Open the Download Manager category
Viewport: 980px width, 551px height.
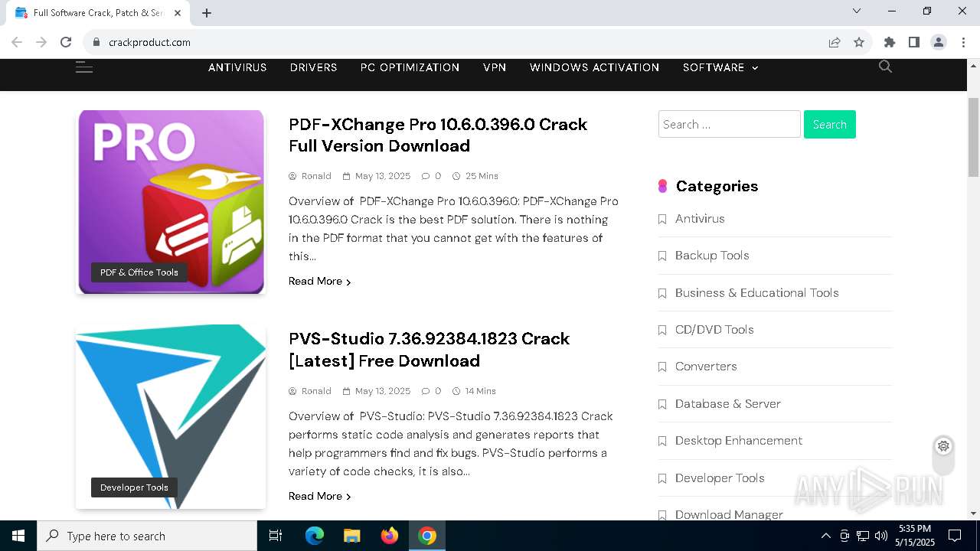(729, 514)
